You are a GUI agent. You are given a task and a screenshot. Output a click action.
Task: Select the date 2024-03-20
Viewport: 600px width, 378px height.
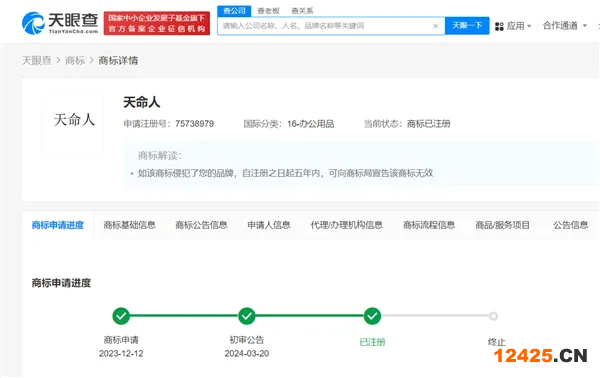coord(247,354)
